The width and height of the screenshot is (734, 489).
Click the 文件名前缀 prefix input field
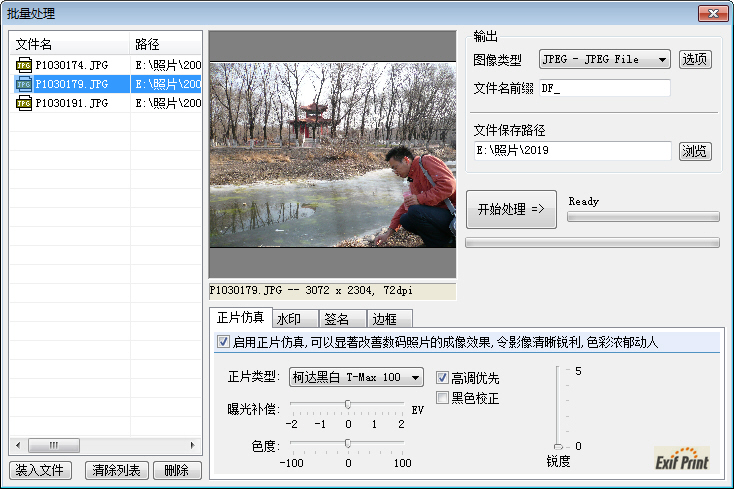[x=604, y=88]
